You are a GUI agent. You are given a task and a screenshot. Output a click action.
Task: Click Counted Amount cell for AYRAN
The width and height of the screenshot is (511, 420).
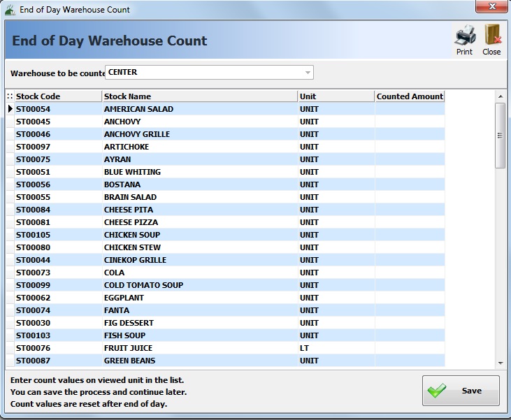coord(410,159)
